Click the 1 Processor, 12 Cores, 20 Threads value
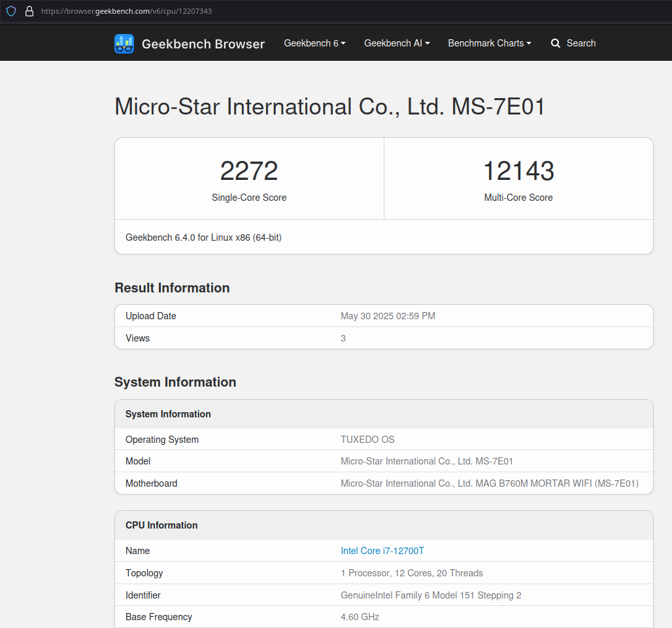The width and height of the screenshot is (672, 628). (412, 573)
